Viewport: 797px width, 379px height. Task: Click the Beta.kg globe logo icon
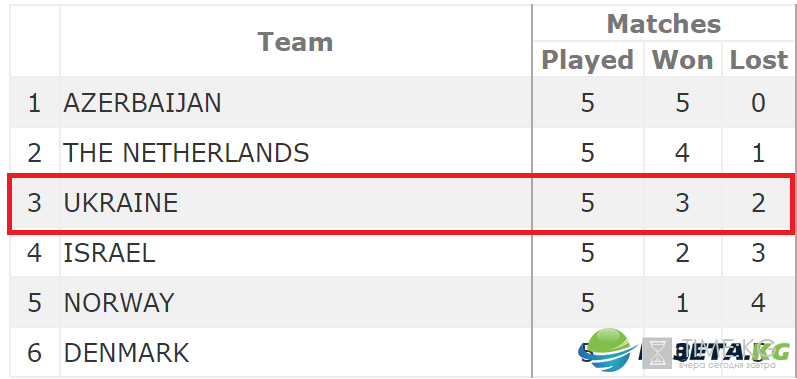pyautogui.click(x=607, y=349)
